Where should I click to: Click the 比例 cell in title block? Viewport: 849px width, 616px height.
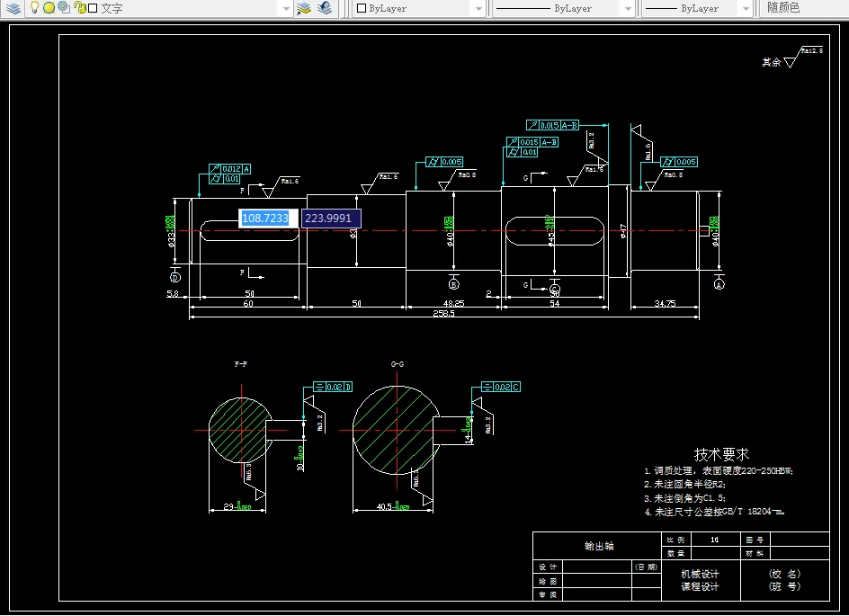pyautogui.click(x=675, y=540)
